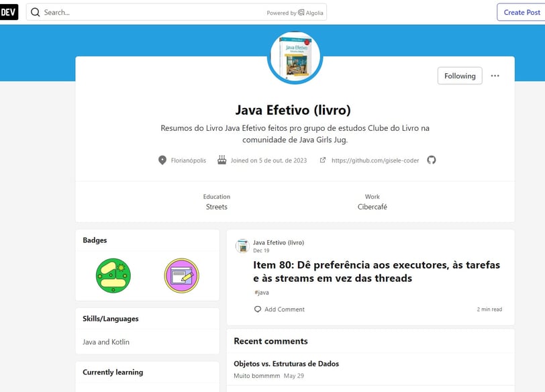This screenshot has height=392, width=545.
Task: Click the 2 min read label
Action: coord(489,309)
